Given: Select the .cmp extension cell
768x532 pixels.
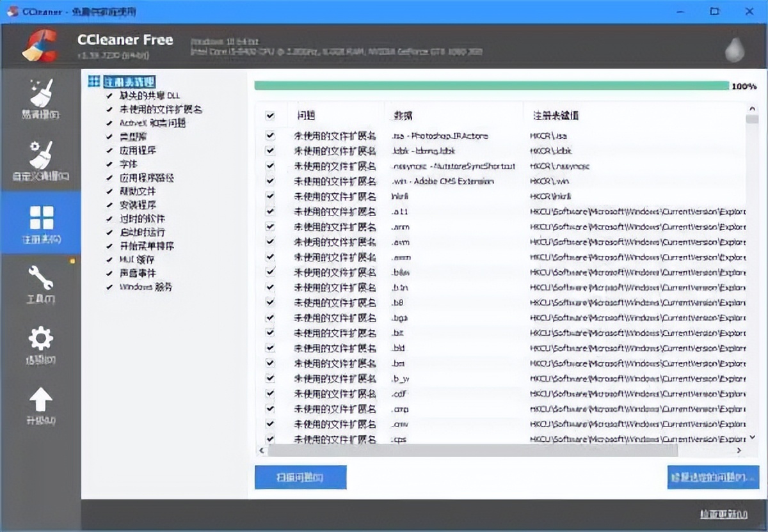Looking at the screenshot, I should coord(399,409).
